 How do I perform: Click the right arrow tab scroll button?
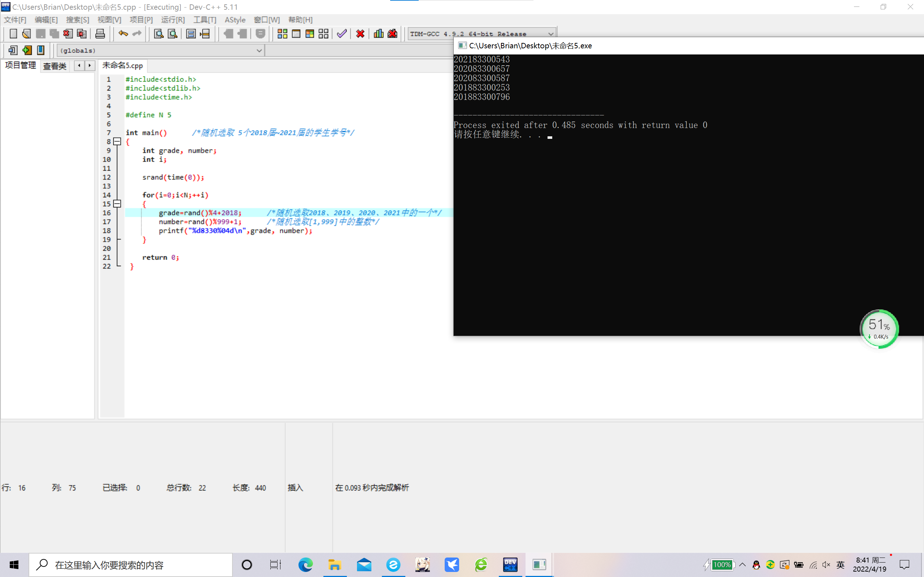click(x=90, y=66)
